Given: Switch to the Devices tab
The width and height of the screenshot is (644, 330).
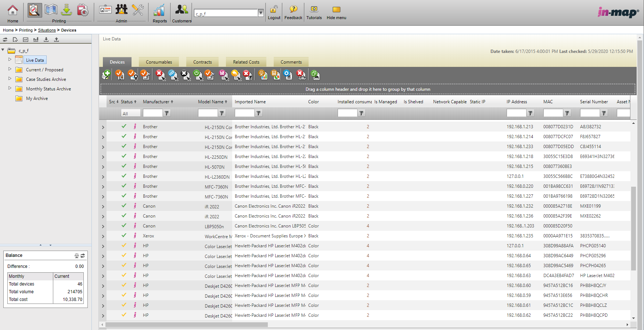Looking at the screenshot, I should (x=117, y=62).
